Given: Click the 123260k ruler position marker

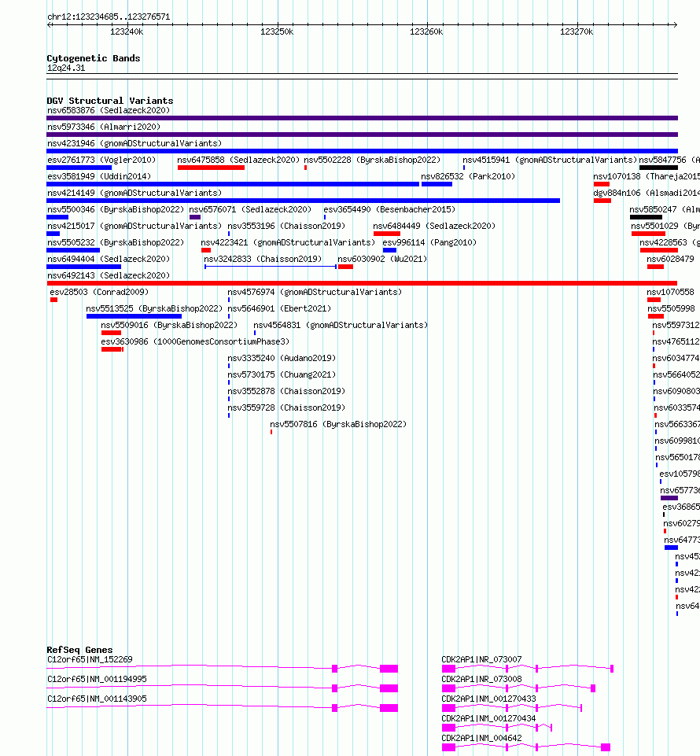Looking at the screenshot, I should (x=426, y=31).
